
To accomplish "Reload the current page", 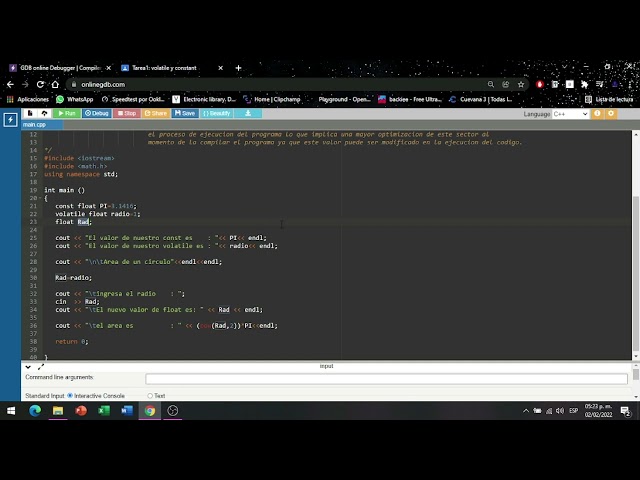I will (x=40, y=84).
